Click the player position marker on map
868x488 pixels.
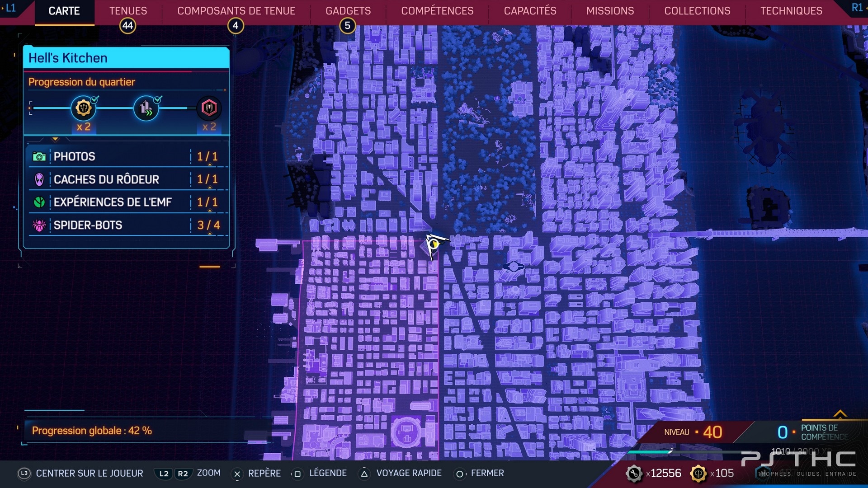(x=434, y=244)
